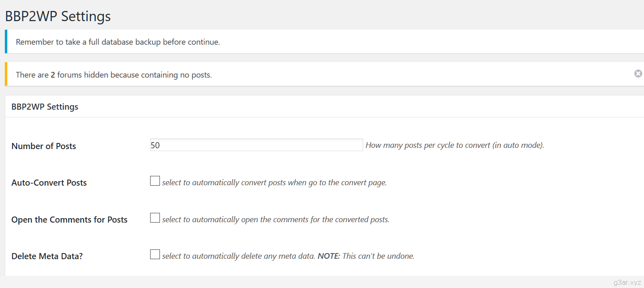Click the automatically convert posts description
Image resolution: width=644 pixels, height=288 pixels.
[274, 183]
